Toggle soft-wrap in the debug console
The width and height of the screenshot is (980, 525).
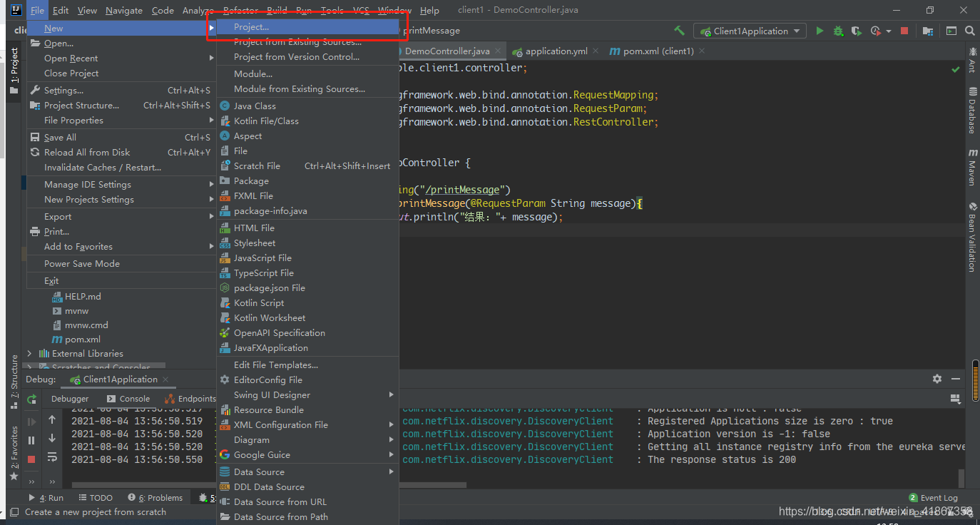click(52, 457)
